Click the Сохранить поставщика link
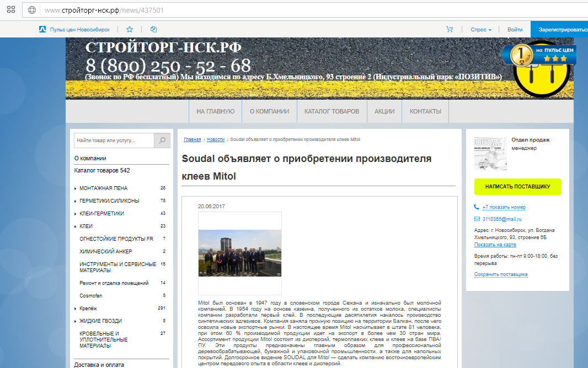The width and height of the screenshot is (588, 368). tap(501, 274)
